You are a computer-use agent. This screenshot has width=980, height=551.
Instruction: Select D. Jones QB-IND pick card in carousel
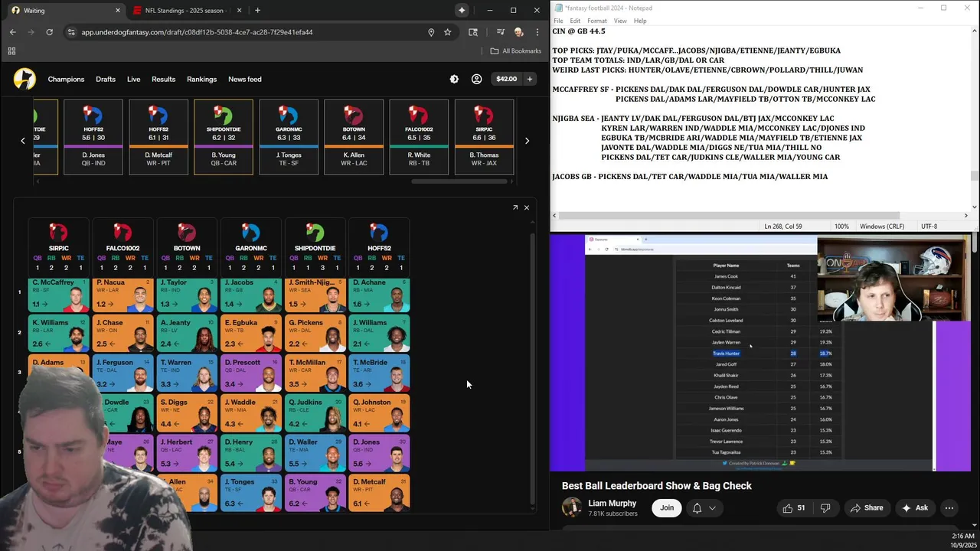click(x=93, y=137)
